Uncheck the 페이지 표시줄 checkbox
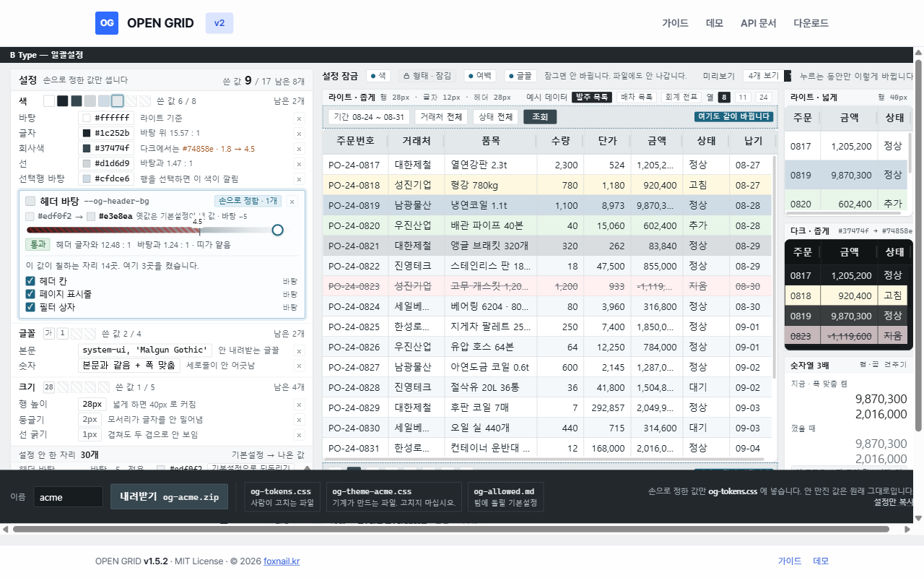This screenshot has height=578, width=924. pyautogui.click(x=30, y=294)
